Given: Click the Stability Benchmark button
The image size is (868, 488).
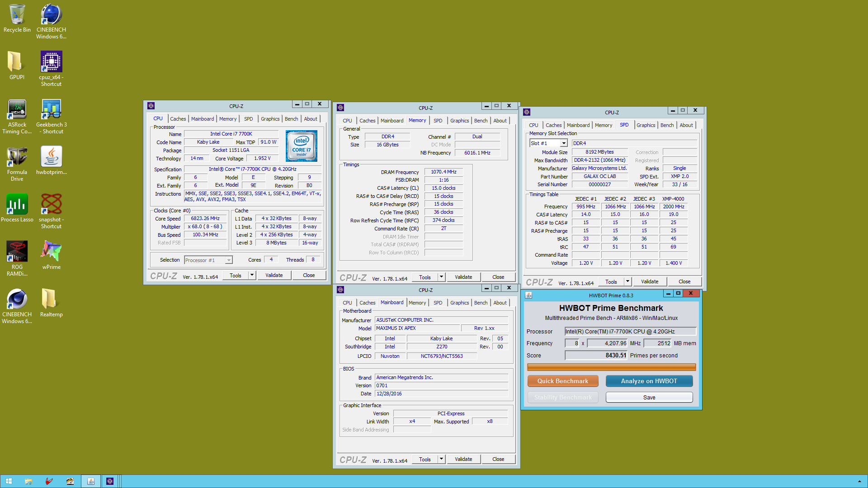Looking at the screenshot, I should [x=563, y=397].
